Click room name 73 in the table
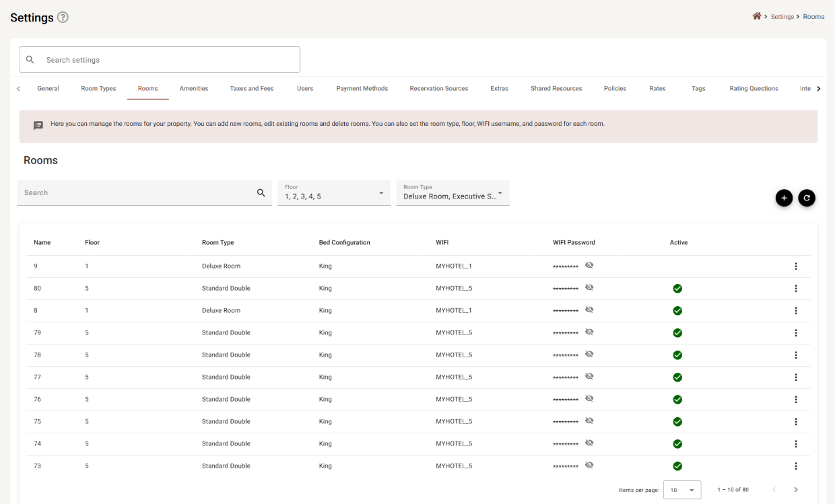 click(37, 466)
